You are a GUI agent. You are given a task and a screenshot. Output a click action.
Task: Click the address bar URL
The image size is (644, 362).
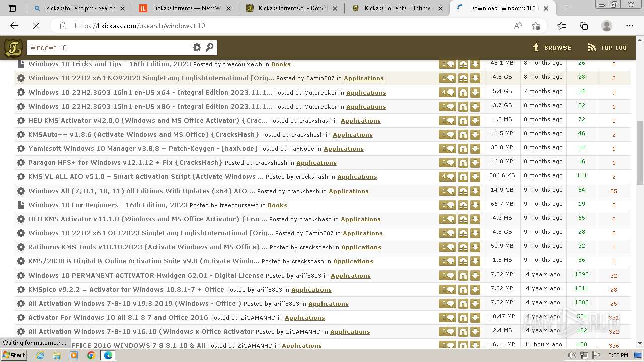point(140,26)
